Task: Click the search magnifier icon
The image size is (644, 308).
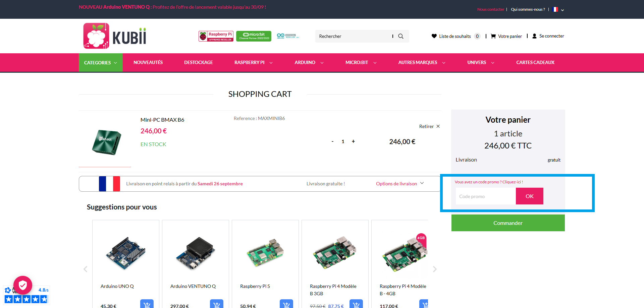Action: 401,36
